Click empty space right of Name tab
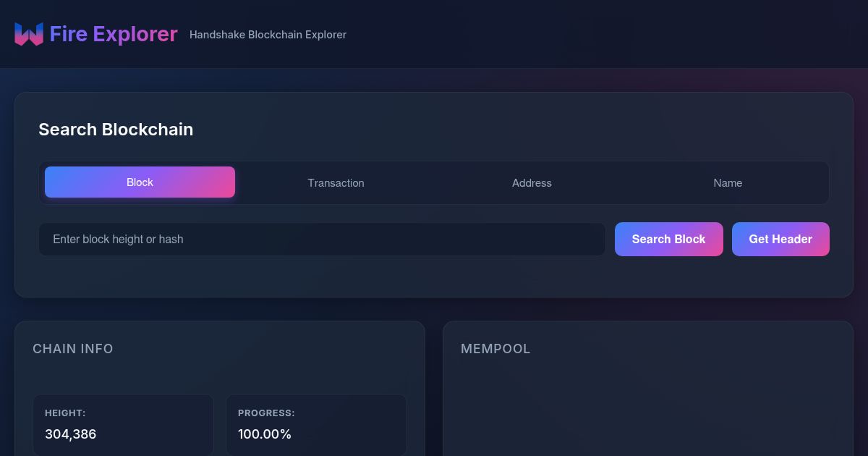Viewport: 868px width, 456px height. [796, 183]
